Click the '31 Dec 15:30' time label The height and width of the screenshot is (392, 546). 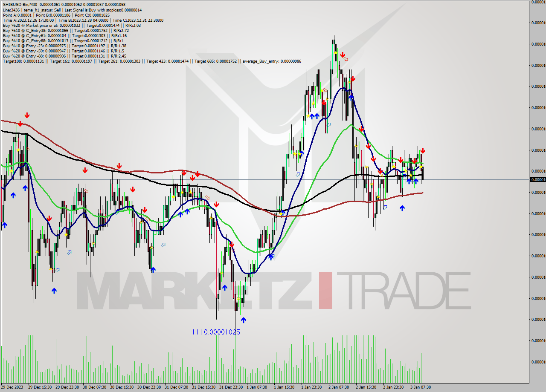[204, 387]
